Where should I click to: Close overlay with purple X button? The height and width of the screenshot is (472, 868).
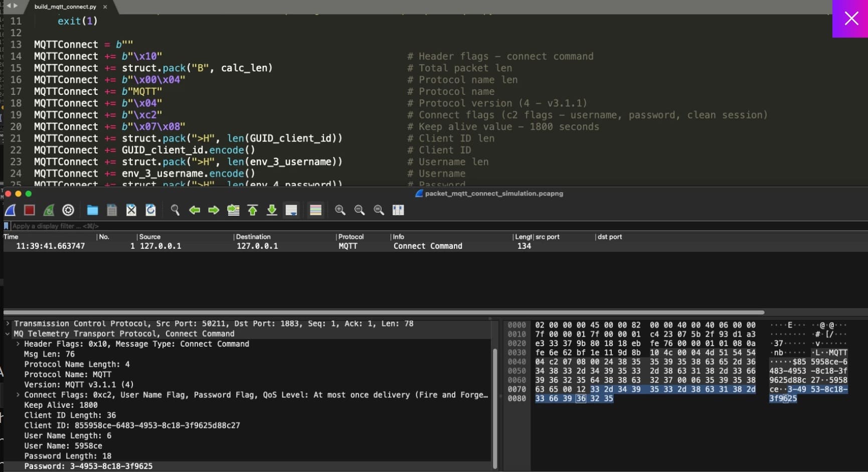click(x=850, y=19)
